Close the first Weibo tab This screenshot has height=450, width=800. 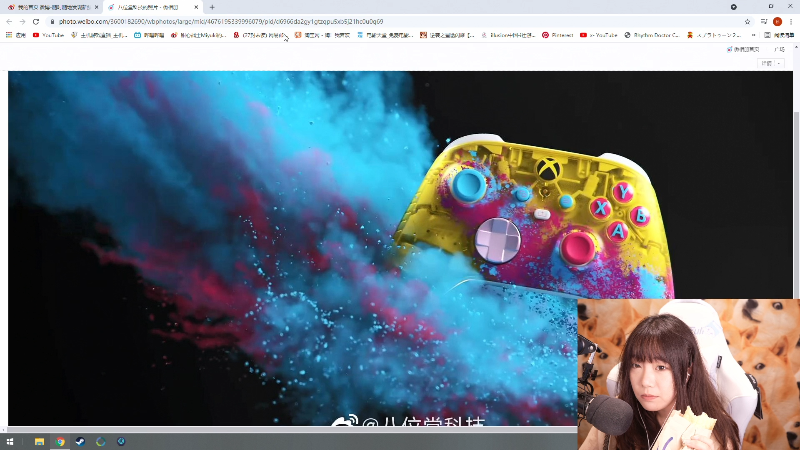(x=96, y=7)
